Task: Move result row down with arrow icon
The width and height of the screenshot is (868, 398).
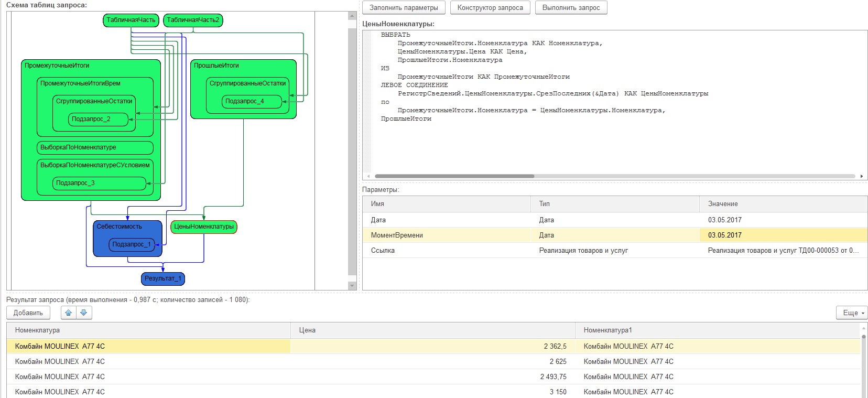Action: click(x=84, y=313)
